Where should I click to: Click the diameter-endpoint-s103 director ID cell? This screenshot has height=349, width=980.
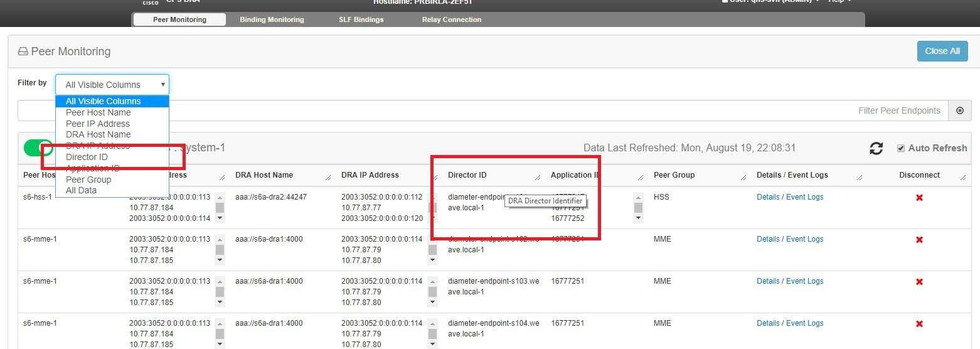[493, 286]
